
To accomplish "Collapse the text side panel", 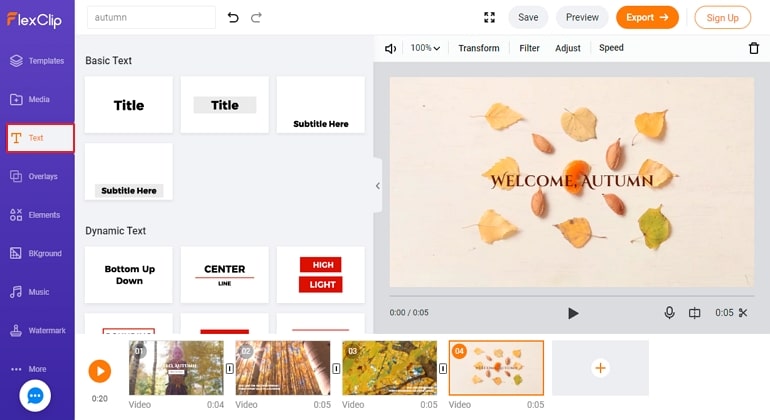I will pyautogui.click(x=378, y=186).
